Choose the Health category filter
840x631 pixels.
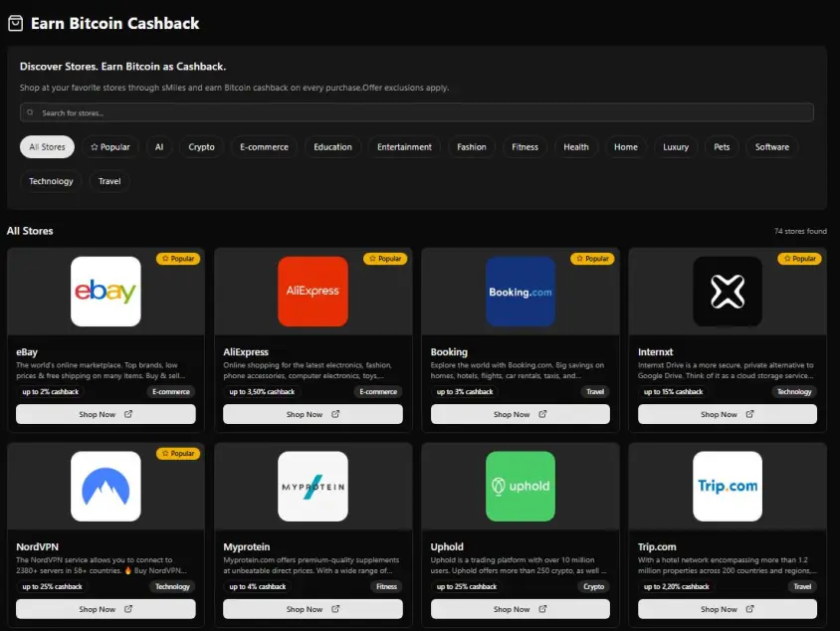tap(576, 146)
